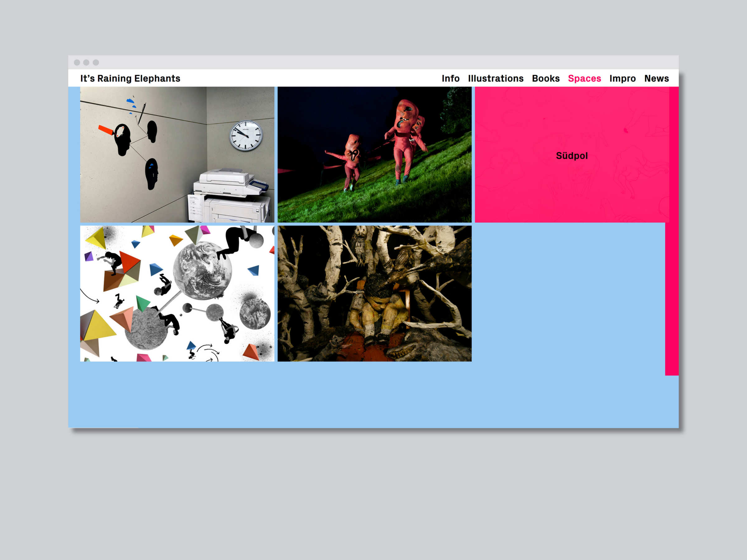Click the large Earth globe in collage
747x560 pixels.
tap(202, 271)
